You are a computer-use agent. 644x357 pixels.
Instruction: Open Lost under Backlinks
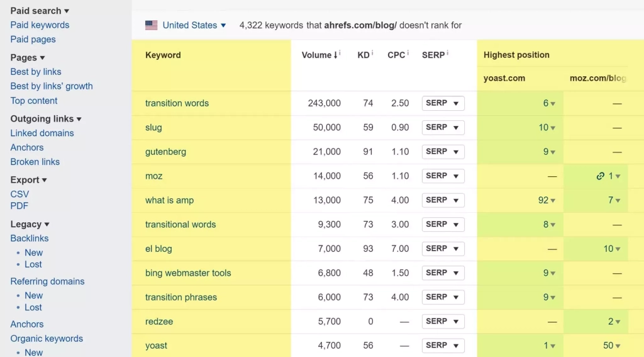pos(33,264)
